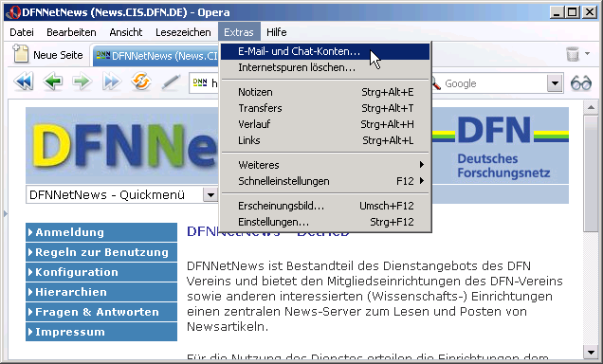
Task: Click the page scrollbar down arrow
Action: (x=591, y=352)
